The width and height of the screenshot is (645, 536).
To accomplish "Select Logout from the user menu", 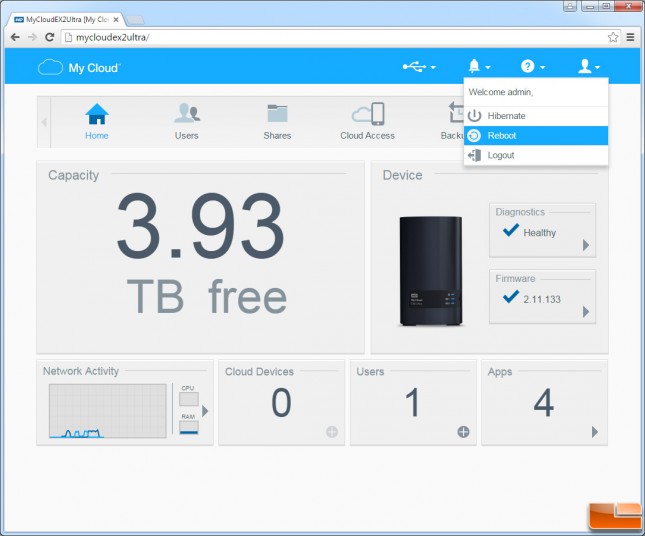I will [x=536, y=155].
